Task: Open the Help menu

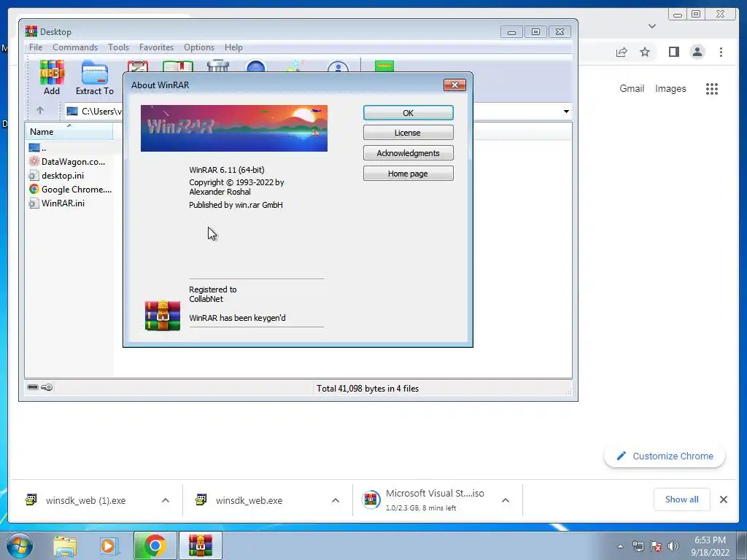Action: coord(233,47)
